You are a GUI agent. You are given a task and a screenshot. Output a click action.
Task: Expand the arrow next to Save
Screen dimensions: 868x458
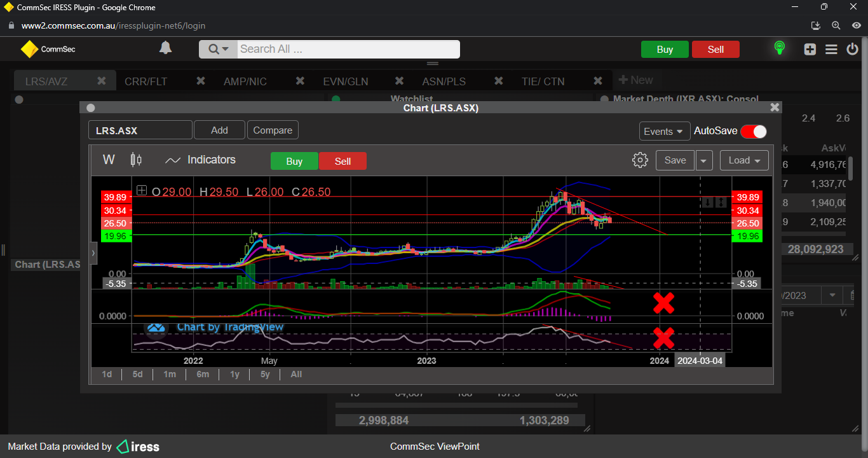[703, 160]
